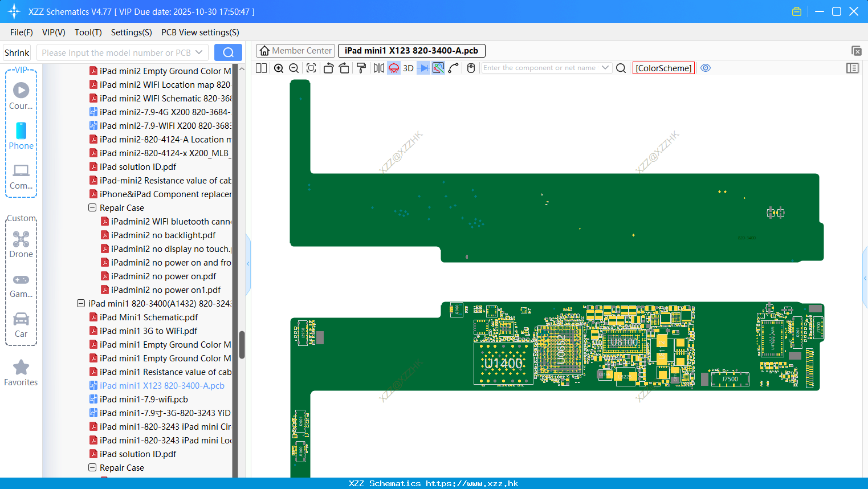Screen dimensions: 868x489
Task: Select the J7500 connector on the board
Action: [730, 379]
